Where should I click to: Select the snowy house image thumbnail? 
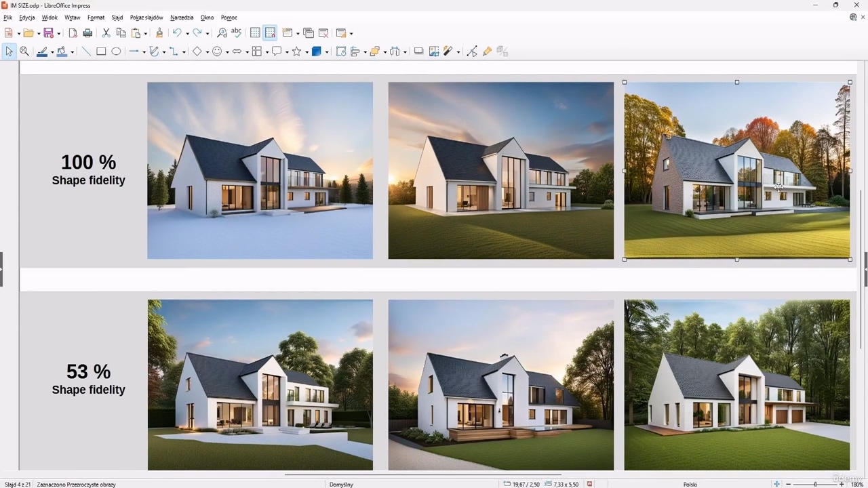tap(260, 171)
